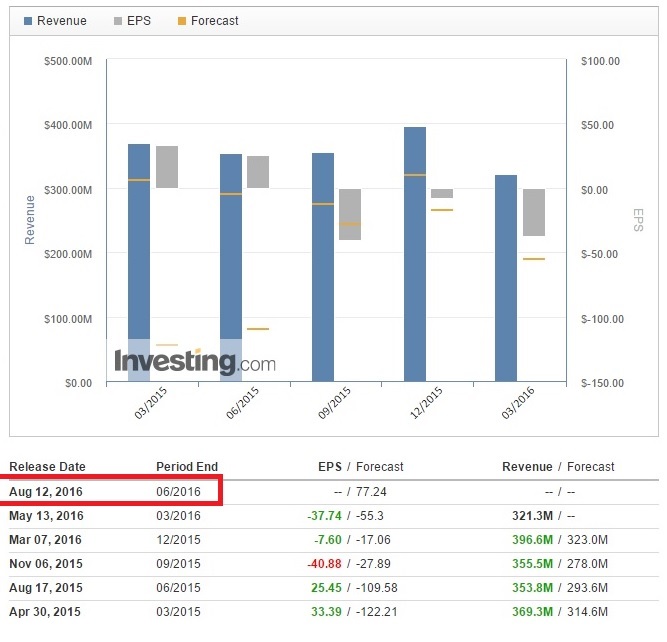
Task: Click the Release Date column header
Action: [x=47, y=467]
